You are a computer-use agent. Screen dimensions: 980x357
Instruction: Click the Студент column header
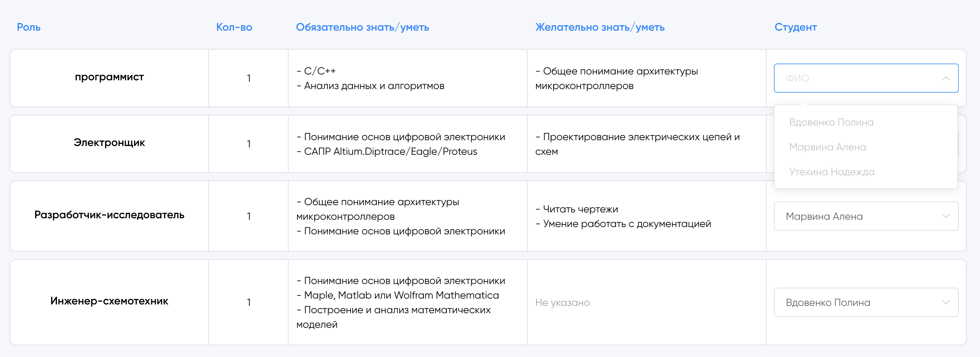[x=795, y=27]
